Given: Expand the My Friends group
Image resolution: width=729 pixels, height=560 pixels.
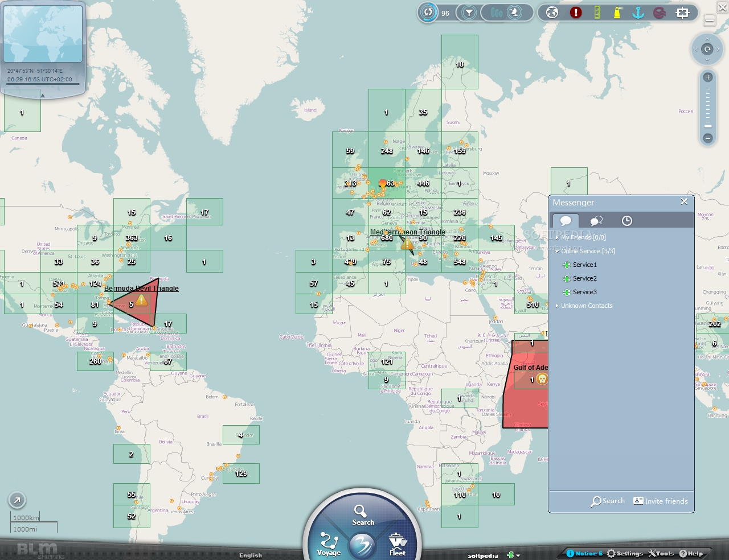Looking at the screenshot, I should click(x=557, y=237).
